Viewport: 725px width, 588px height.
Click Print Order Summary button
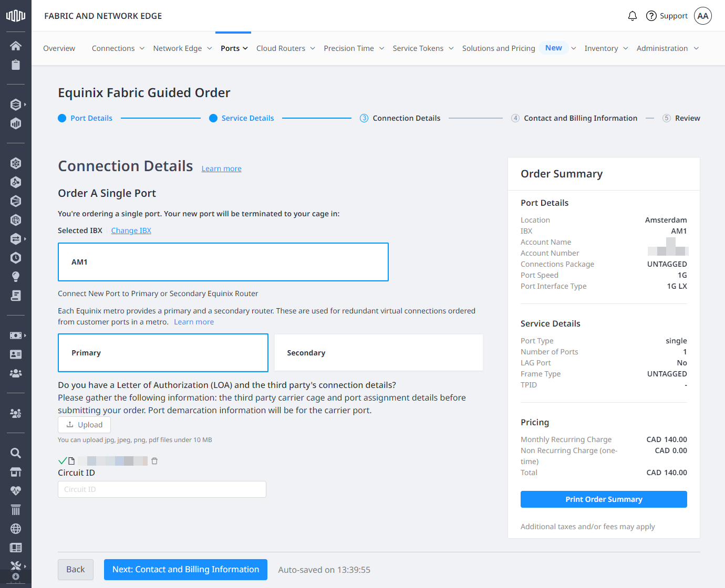(604, 499)
